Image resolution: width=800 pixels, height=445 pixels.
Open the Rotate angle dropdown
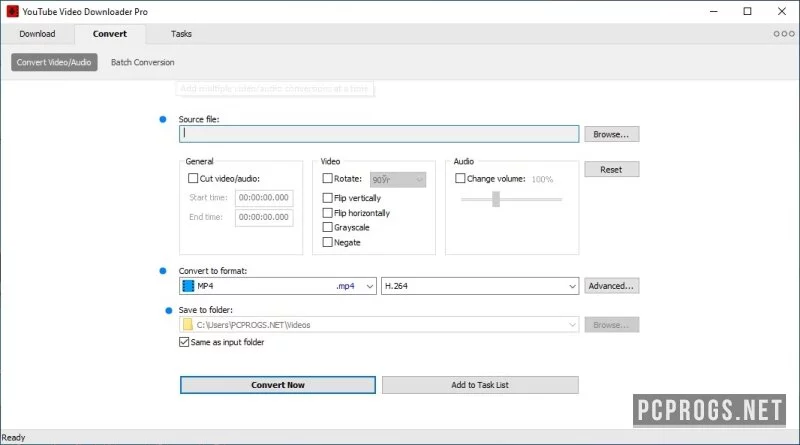click(398, 180)
